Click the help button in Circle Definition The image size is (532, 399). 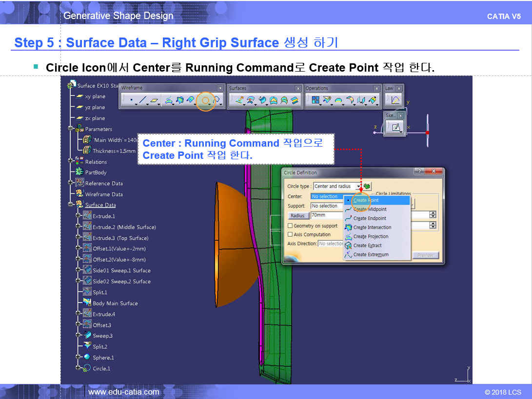(x=418, y=171)
